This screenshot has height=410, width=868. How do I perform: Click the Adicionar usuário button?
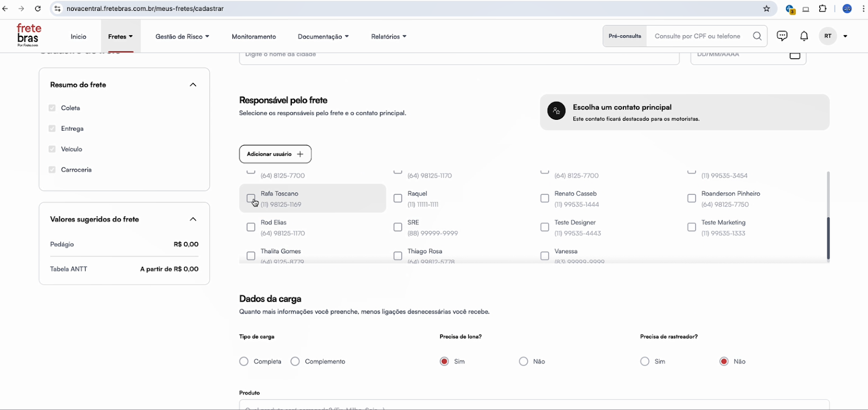point(275,154)
